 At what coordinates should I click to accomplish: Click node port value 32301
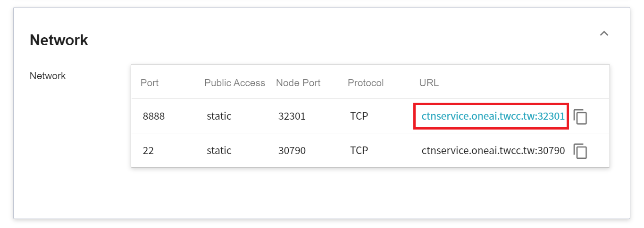coord(292,116)
